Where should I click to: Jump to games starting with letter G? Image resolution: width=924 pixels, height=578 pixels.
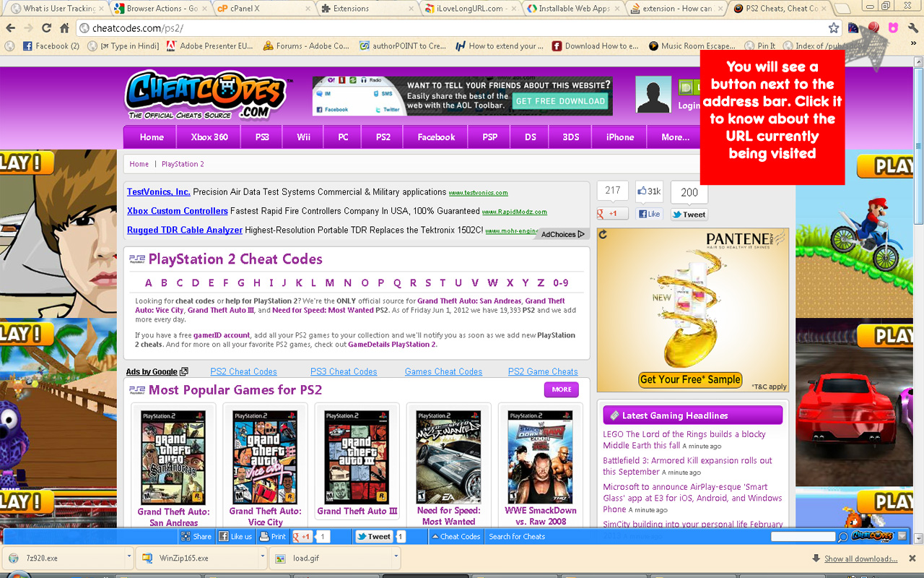[x=241, y=282]
